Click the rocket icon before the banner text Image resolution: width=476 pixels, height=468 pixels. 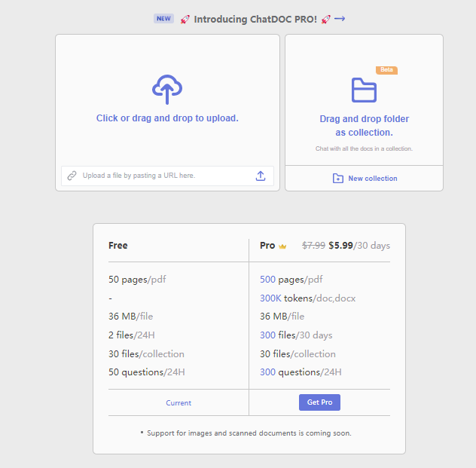pos(185,20)
